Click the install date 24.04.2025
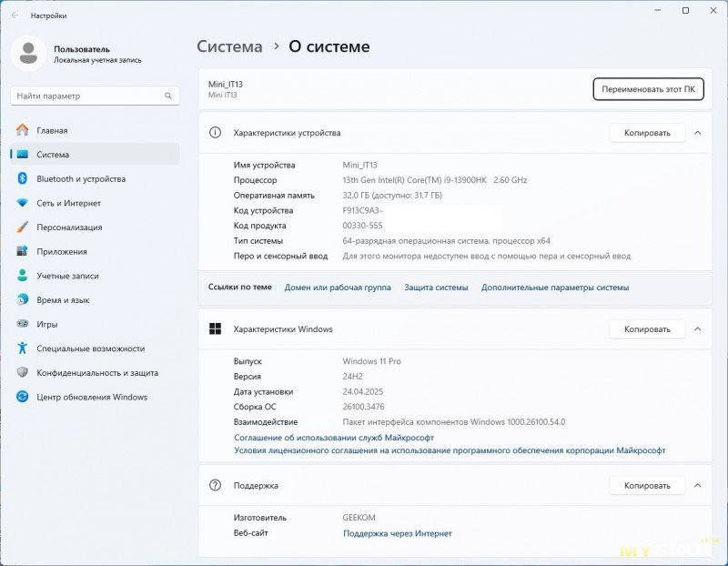This screenshot has height=566, width=728. coord(362,391)
